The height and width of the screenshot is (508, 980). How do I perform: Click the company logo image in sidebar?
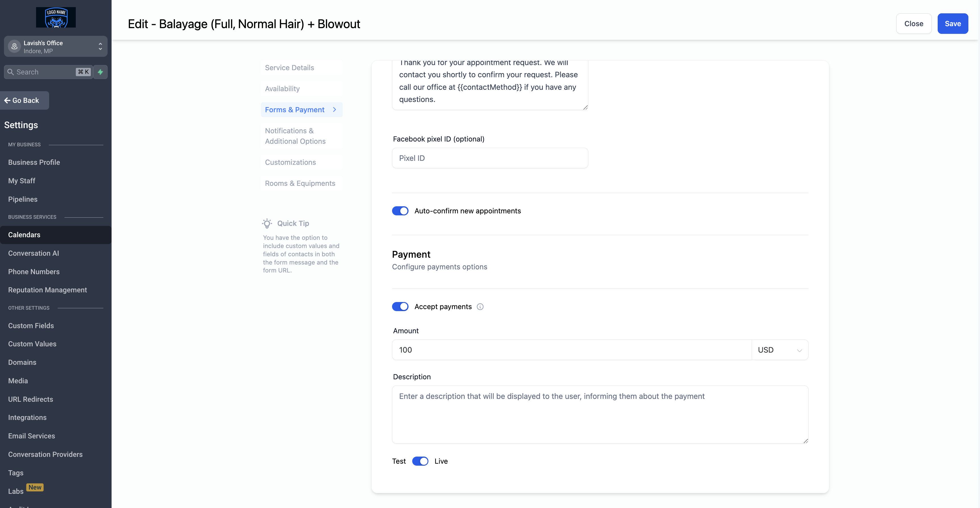pyautogui.click(x=56, y=17)
